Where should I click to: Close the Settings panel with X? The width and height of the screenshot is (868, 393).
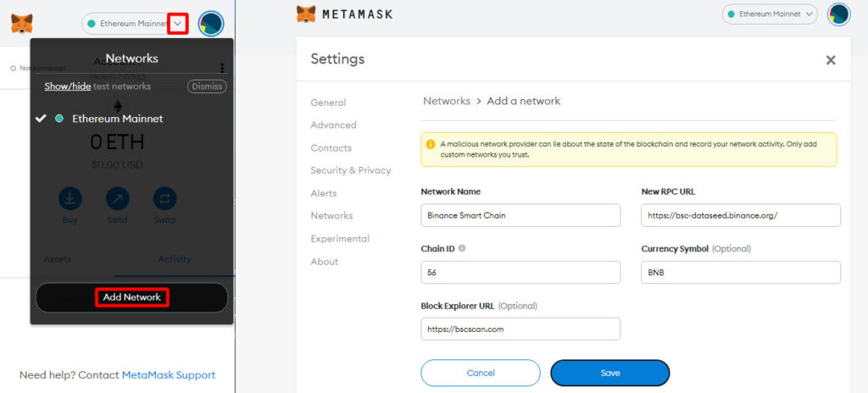[831, 60]
